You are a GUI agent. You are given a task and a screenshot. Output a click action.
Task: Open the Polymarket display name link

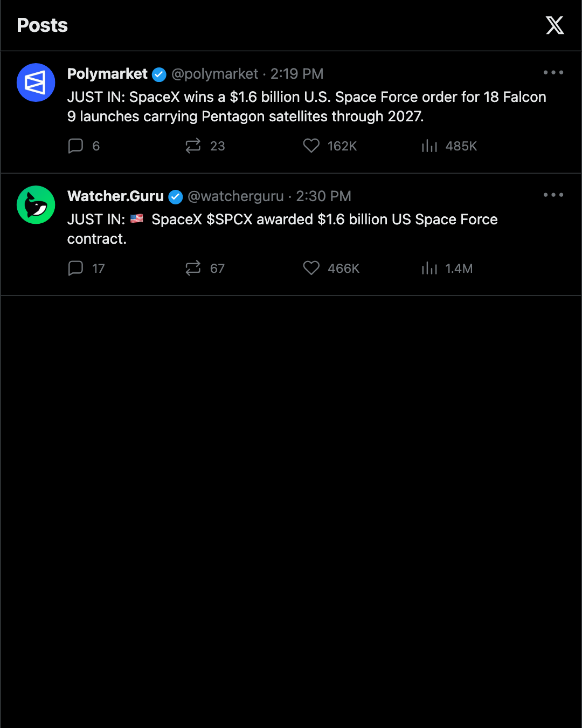(107, 74)
